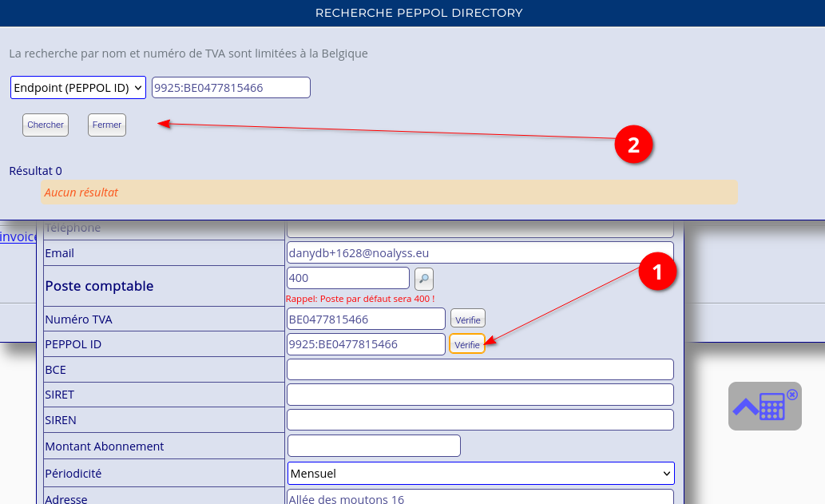Click the magnifier icon beside Poste comptable
The width and height of the screenshot is (825, 504).
[x=424, y=279]
